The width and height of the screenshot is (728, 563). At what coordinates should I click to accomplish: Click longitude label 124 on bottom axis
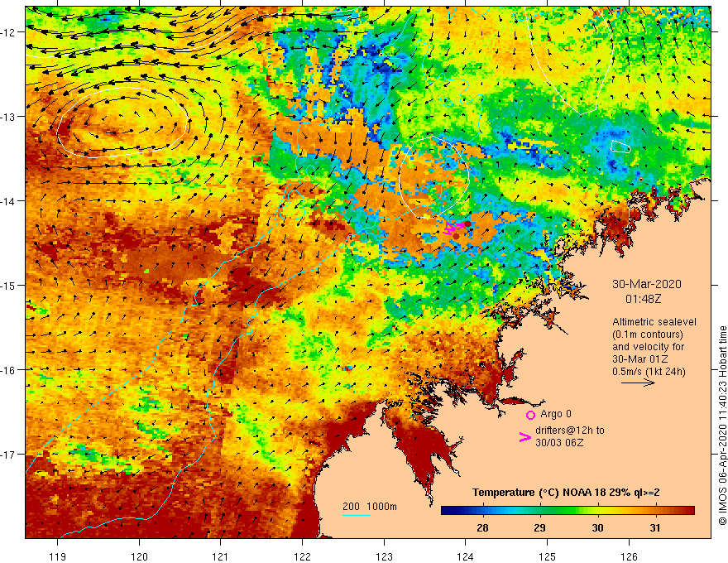(x=466, y=556)
